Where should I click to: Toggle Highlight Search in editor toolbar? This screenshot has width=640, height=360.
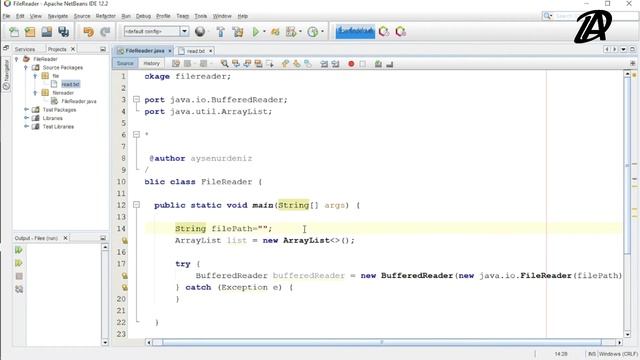258,64
